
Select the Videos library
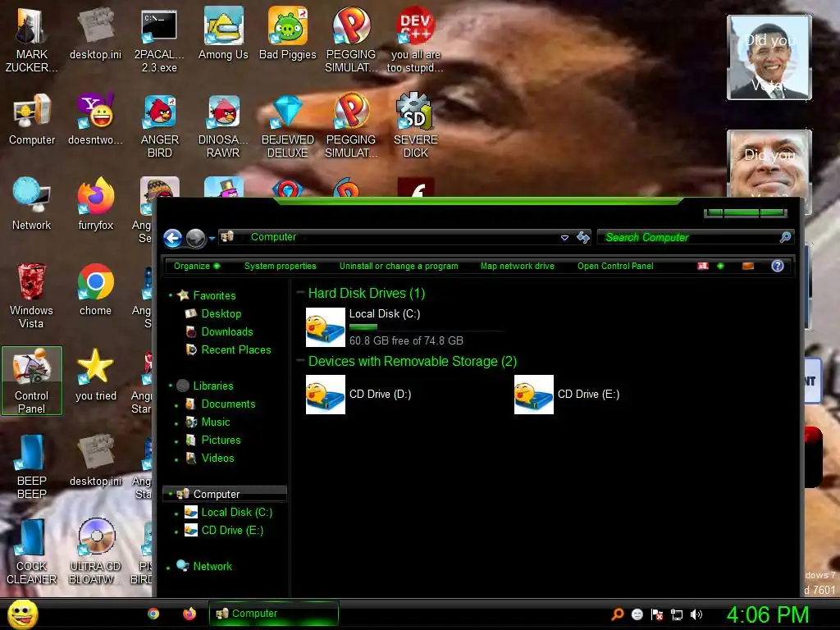[217, 458]
